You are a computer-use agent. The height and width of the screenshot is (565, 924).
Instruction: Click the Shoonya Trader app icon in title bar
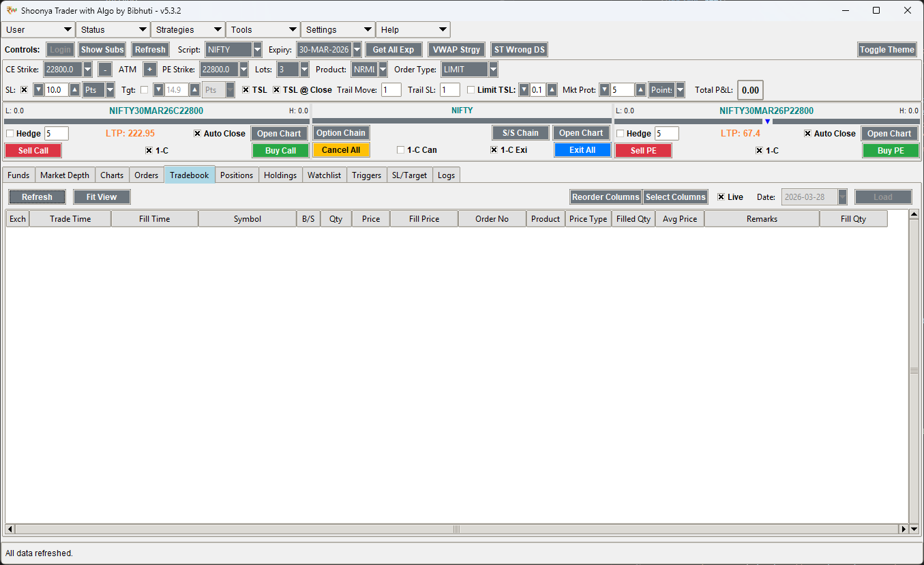(x=13, y=10)
